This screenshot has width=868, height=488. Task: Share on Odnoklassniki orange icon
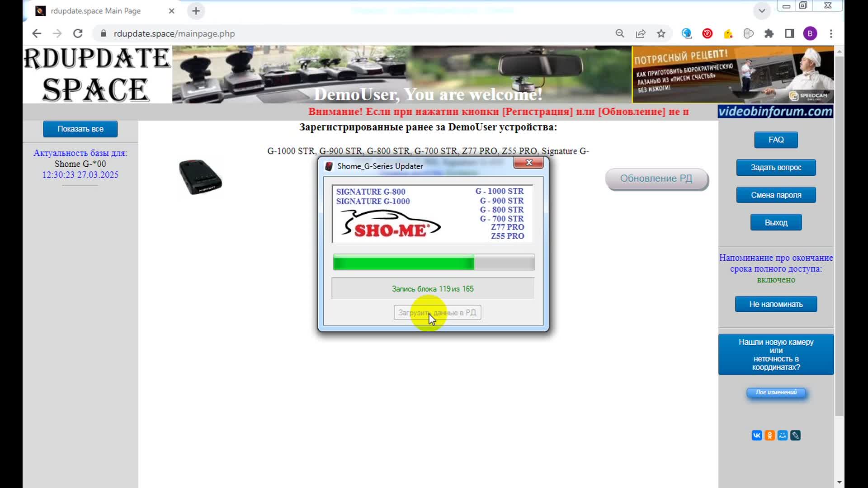click(x=770, y=436)
